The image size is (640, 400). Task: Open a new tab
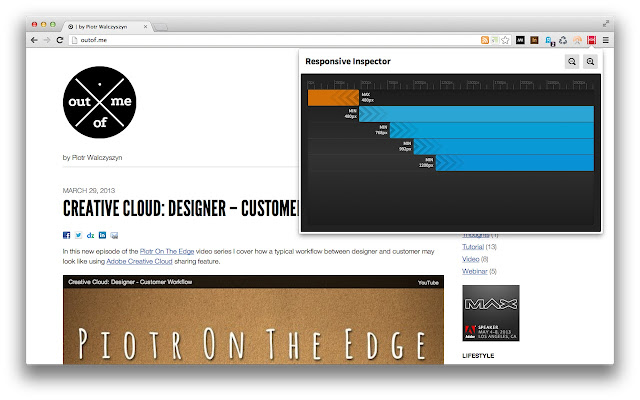(x=160, y=27)
